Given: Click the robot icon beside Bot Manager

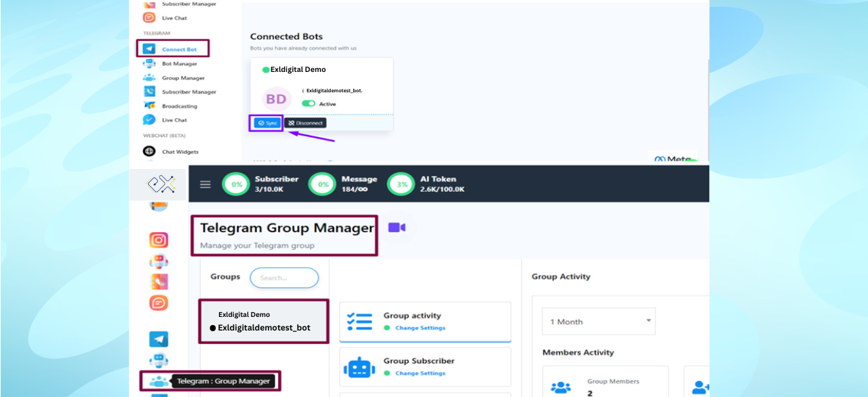Looking at the screenshot, I should click(149, 64).
